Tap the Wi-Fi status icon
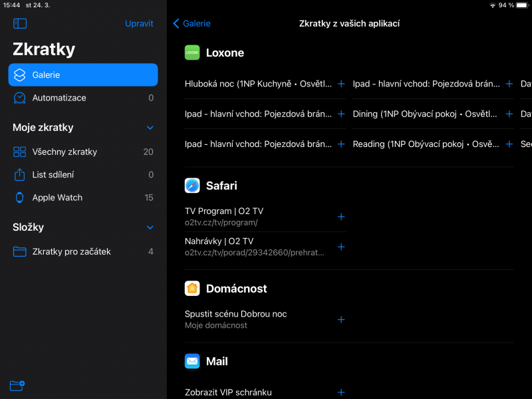This screenshot has width=532, height=399. (492, 5)
